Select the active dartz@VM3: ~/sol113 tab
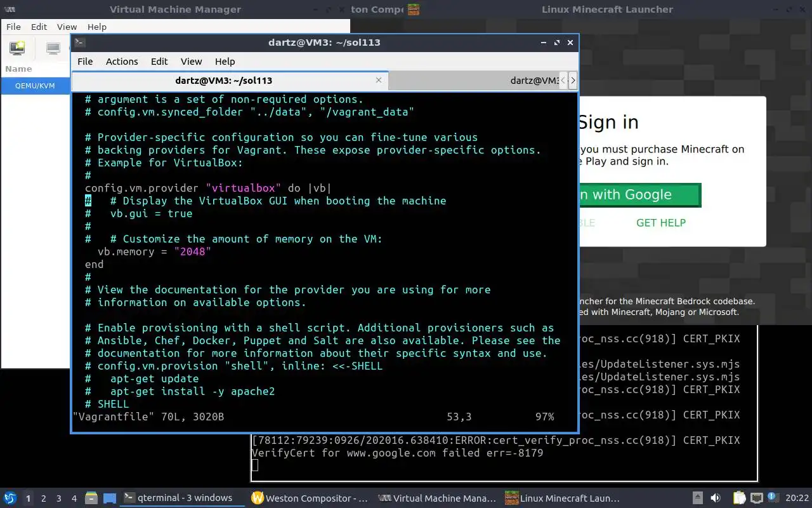Image resolution: width=812 pixels, height=508 pixels. [230, 81]
